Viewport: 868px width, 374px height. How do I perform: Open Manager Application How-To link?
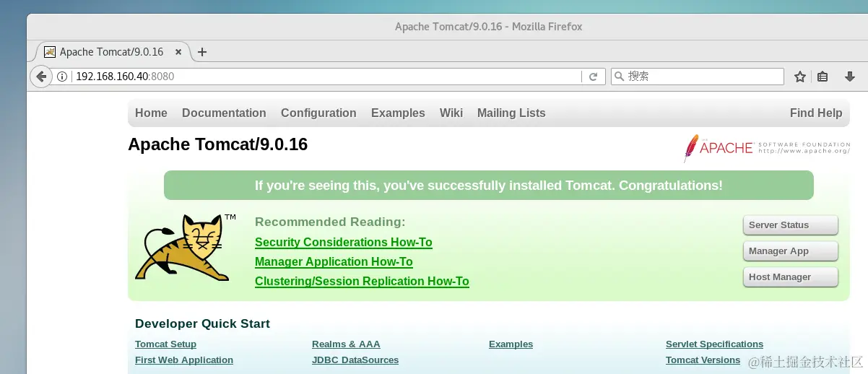(x=334, y=262)
